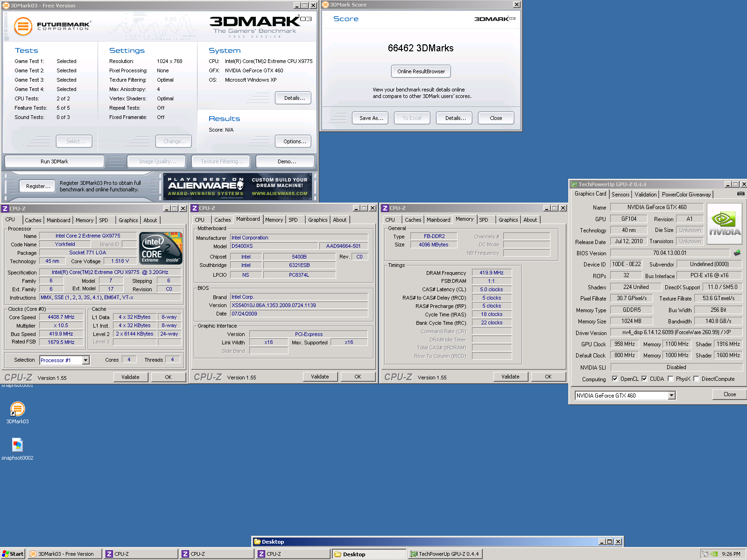Open About tab in the CPU-tab CPU-Z window

coord(150,220)
